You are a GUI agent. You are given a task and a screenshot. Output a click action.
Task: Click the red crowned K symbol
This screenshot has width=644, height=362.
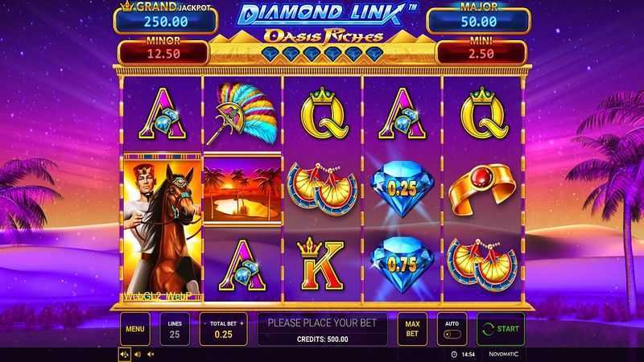322,265
